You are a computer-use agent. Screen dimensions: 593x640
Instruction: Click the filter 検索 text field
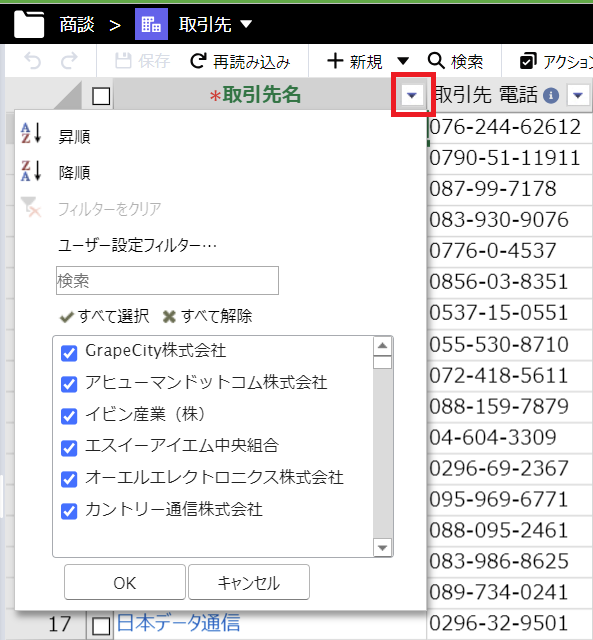coord(167,280)
